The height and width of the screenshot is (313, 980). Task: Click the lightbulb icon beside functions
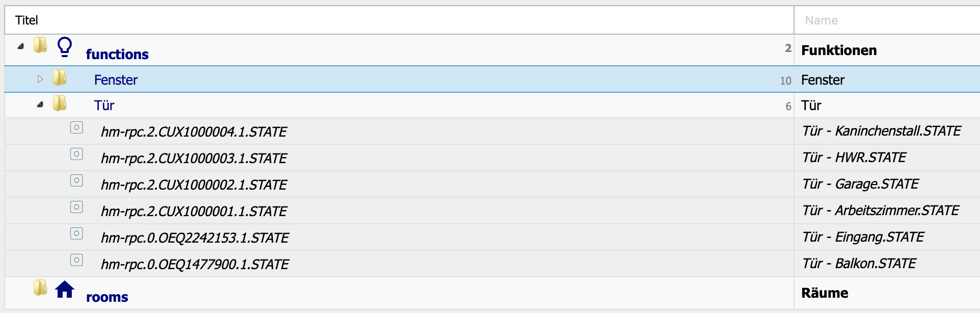(x=65, y=46)
